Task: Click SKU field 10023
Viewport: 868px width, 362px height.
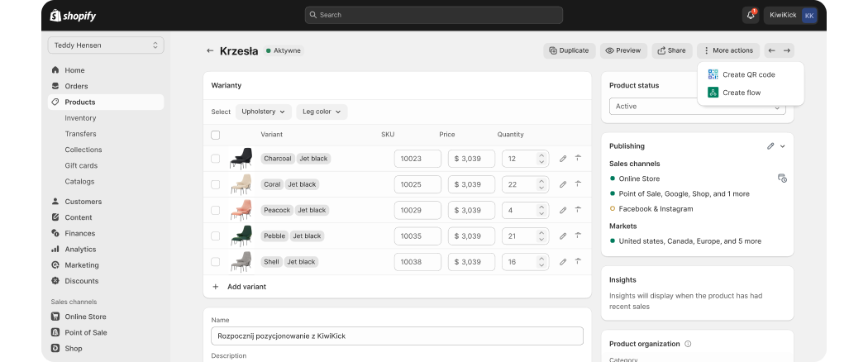Action: coord(417,159)
